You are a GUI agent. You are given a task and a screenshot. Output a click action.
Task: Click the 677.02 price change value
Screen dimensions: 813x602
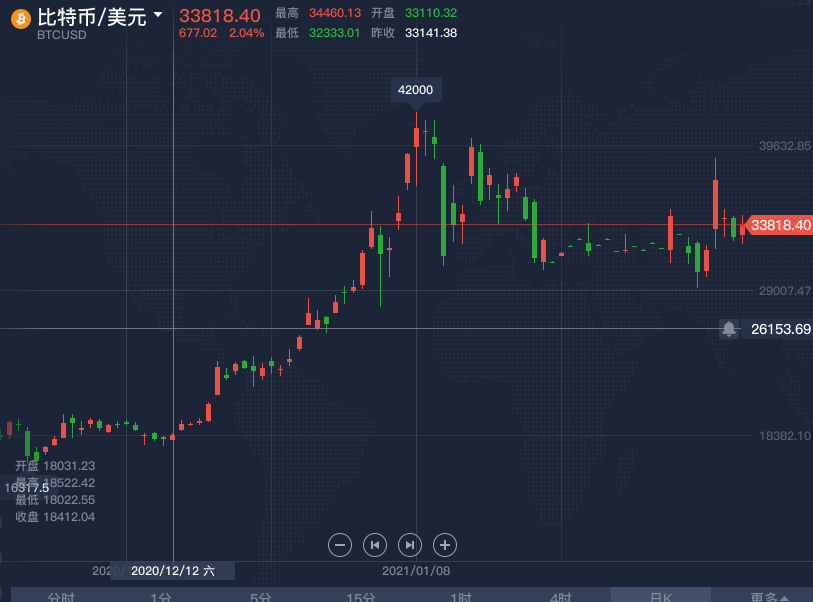[198, 33]
